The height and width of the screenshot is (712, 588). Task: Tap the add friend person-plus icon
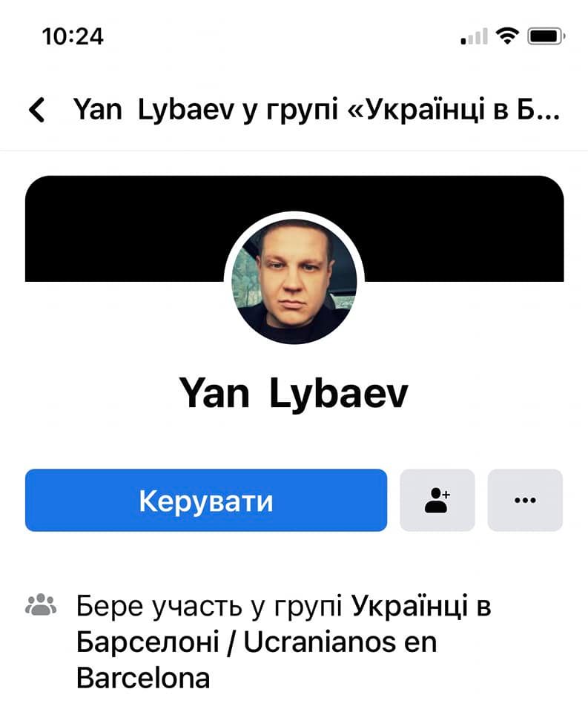[437, 500]
